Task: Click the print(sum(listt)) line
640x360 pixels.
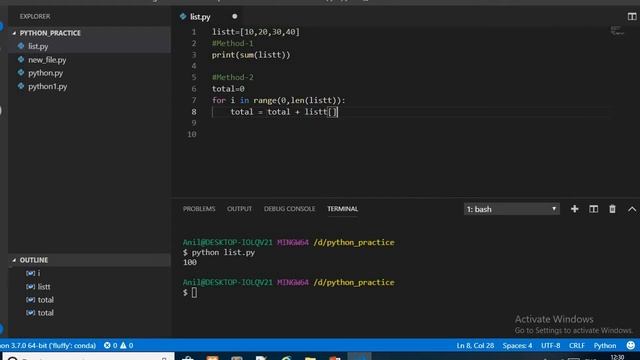Action: click(x=251, y=55)
